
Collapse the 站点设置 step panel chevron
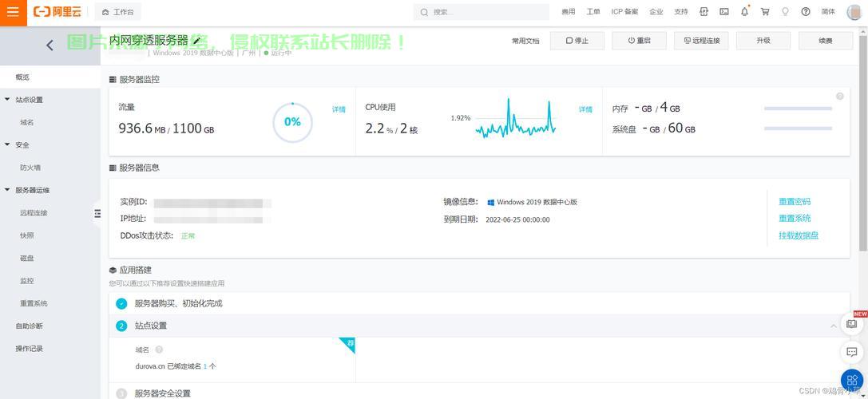(834, 326)
